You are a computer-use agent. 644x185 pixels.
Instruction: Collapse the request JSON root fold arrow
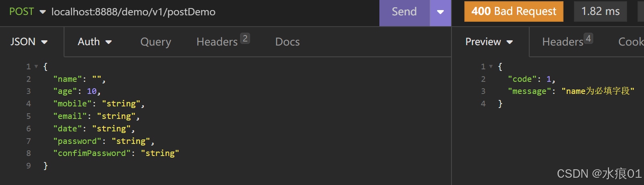pos(36,67)
